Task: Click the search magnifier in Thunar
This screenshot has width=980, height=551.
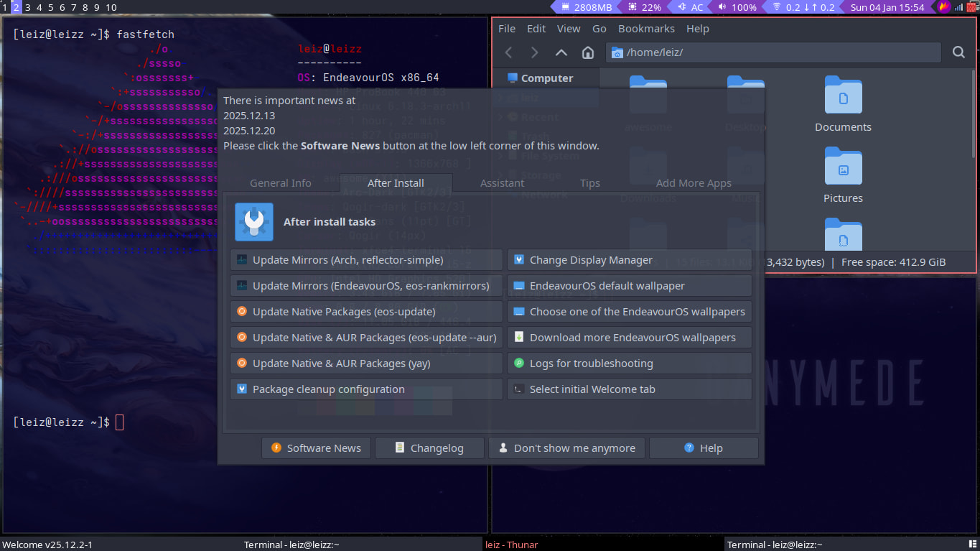Action: (x=958, y=52)
